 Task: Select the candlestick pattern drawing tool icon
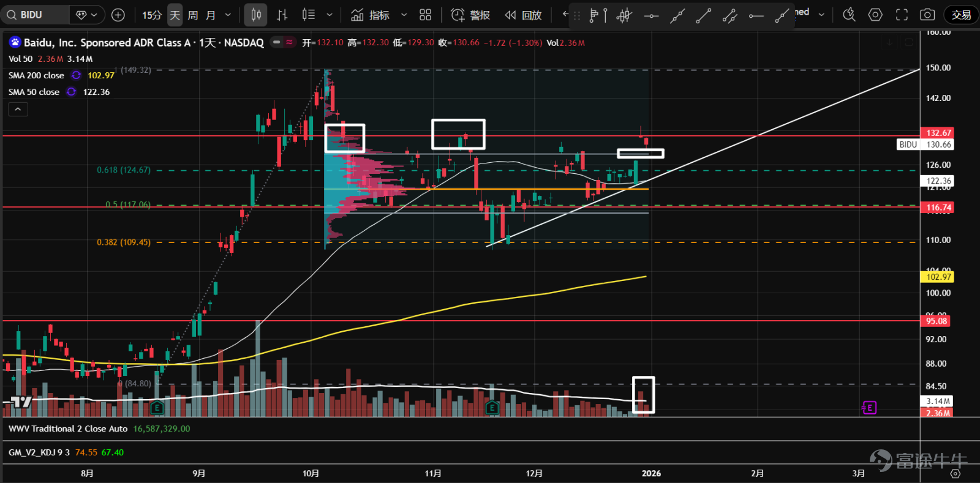tap(624, 16)
